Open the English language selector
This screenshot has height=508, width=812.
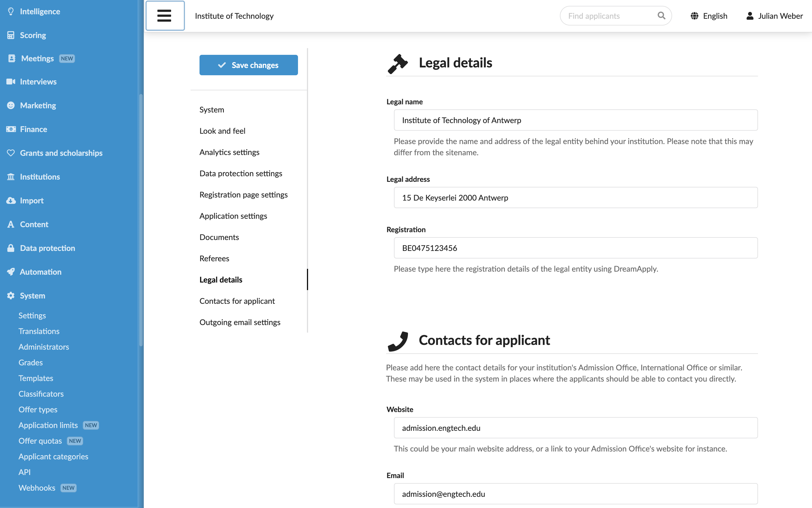708,16
